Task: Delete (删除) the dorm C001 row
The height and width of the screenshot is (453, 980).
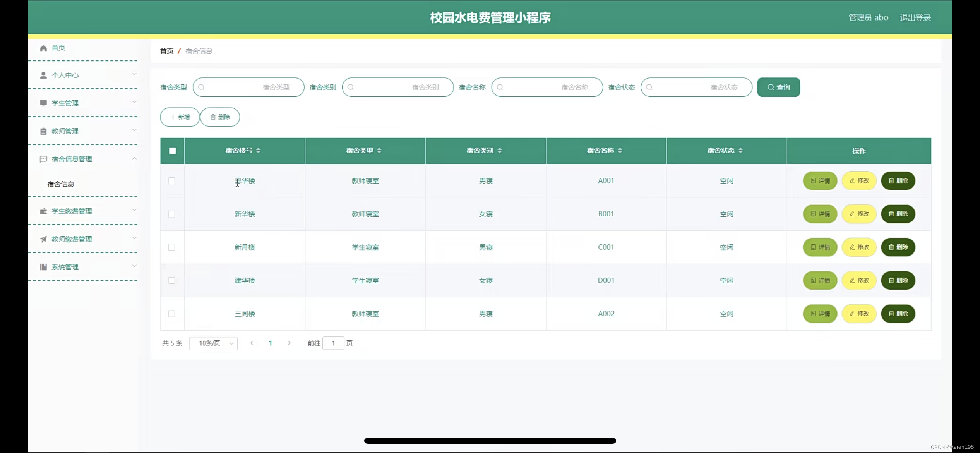Action: (x=898, y=247)
